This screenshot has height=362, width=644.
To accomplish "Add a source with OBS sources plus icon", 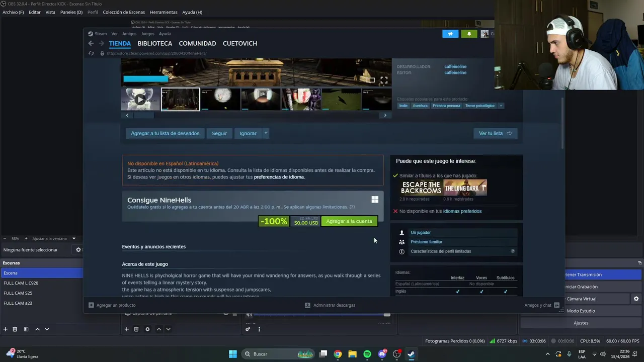I will [127, 329].
